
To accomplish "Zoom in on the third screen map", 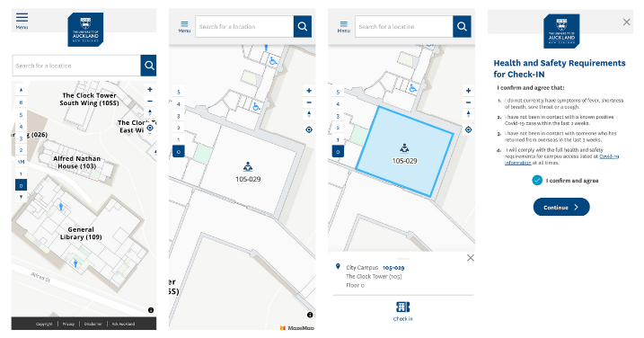I will (468, 91).
